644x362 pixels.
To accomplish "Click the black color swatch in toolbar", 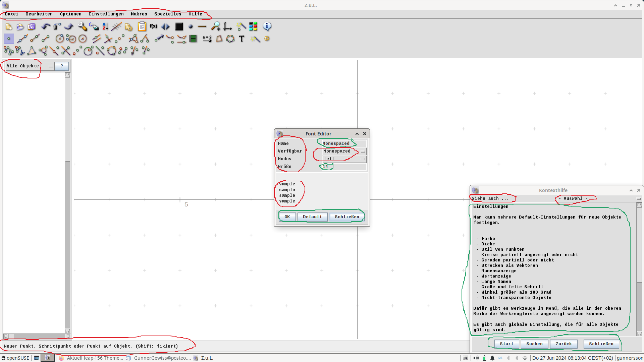I will point(179,26).
